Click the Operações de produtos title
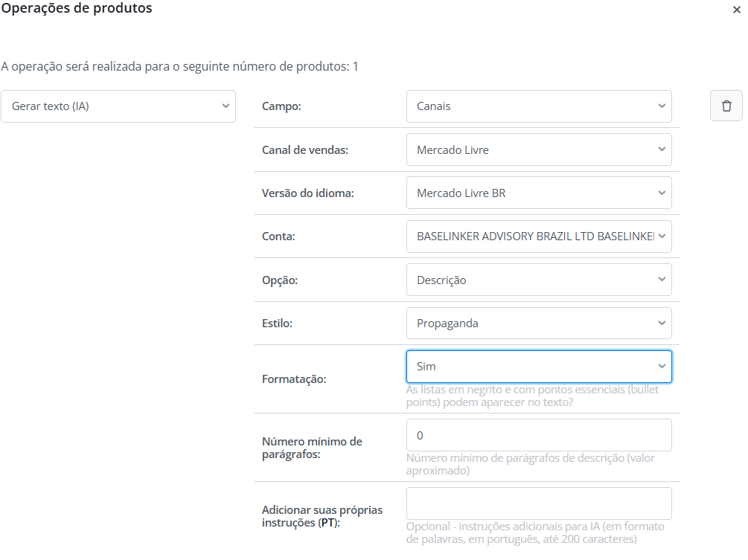Viewport: 748px width, 560px height. [x=77, y=9]
